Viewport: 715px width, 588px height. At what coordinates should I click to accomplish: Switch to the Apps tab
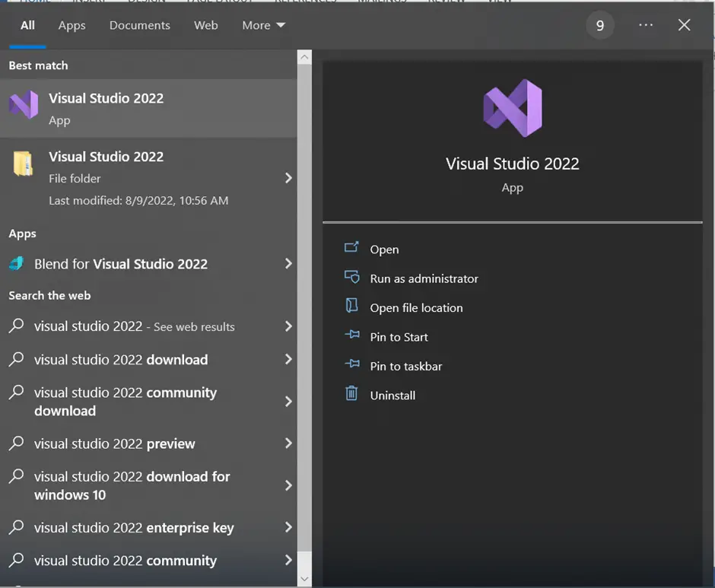(71, 25)
